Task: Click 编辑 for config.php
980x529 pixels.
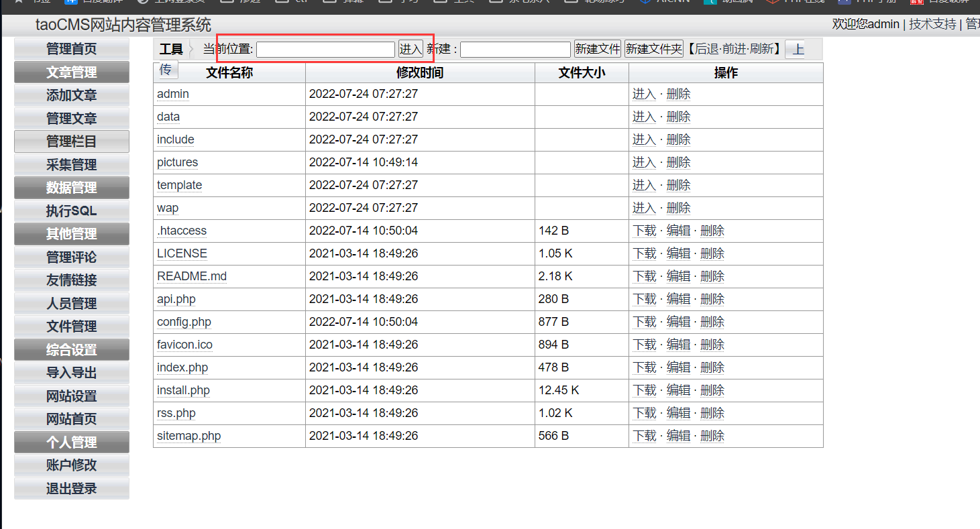Action: (x=678, y=322)
